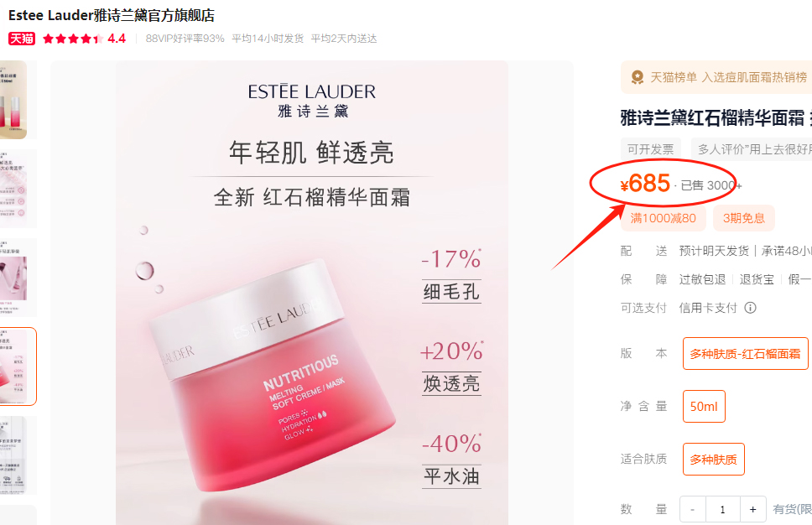Select the third product thumbnail
This screenshot has height=525, width=812.
[x=18, y=278]
